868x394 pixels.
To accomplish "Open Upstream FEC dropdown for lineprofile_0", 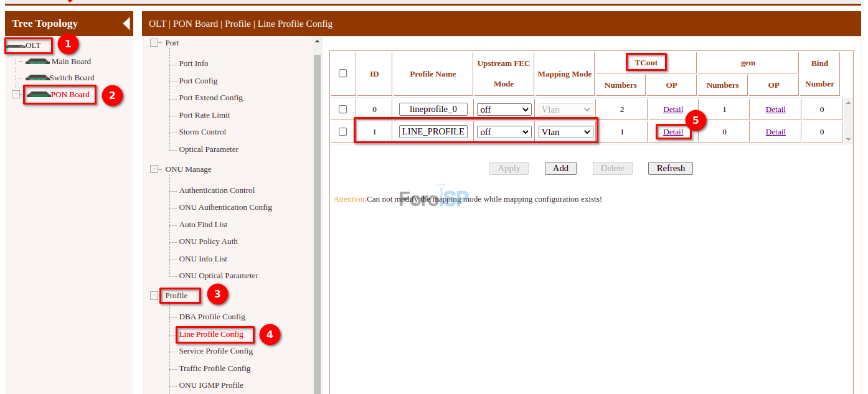I will click(x=504, y=110).
